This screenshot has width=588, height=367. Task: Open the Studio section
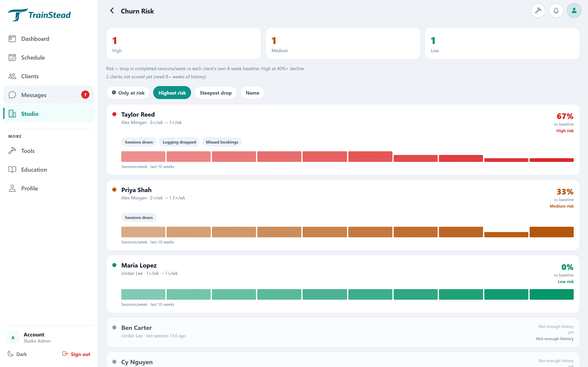pos(49,114)
